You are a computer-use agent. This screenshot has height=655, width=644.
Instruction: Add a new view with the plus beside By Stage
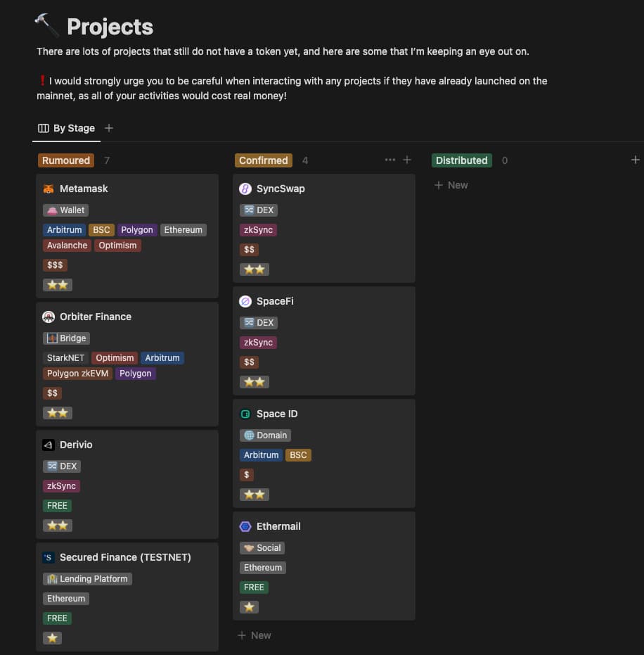108,128
